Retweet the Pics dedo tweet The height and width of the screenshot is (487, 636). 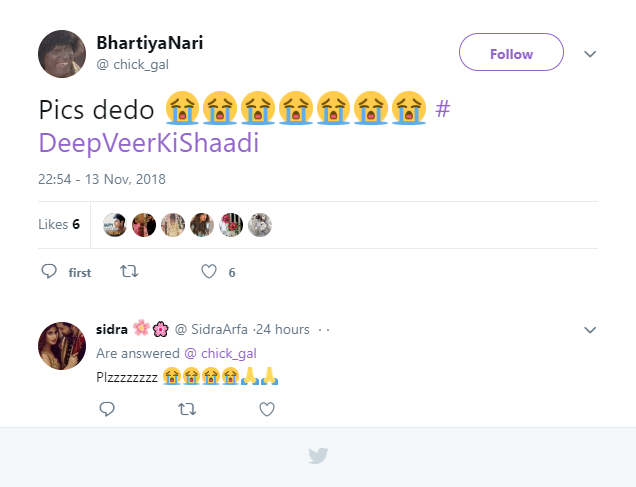[128, 271]
